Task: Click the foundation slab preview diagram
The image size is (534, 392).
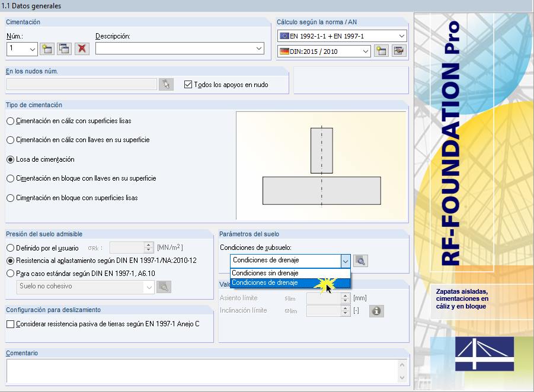Action: pyautogui.click(x=321, y=166)
